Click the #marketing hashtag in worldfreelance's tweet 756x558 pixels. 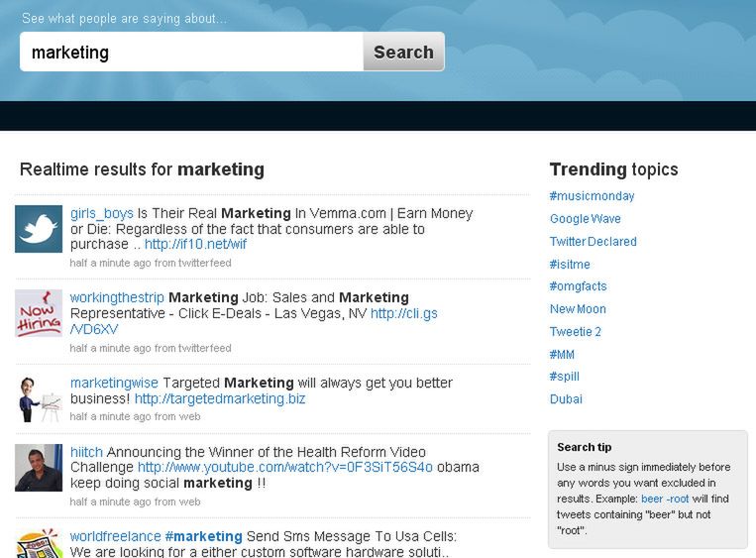point(203,536)
